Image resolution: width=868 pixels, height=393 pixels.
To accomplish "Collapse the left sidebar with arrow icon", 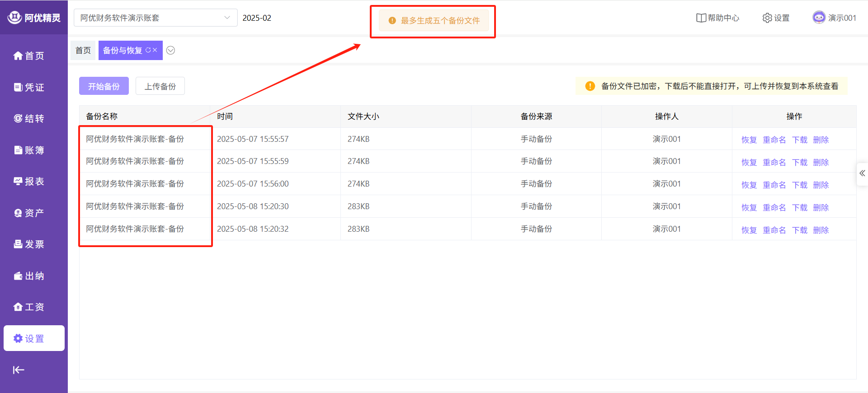I will tap(19, 370).
